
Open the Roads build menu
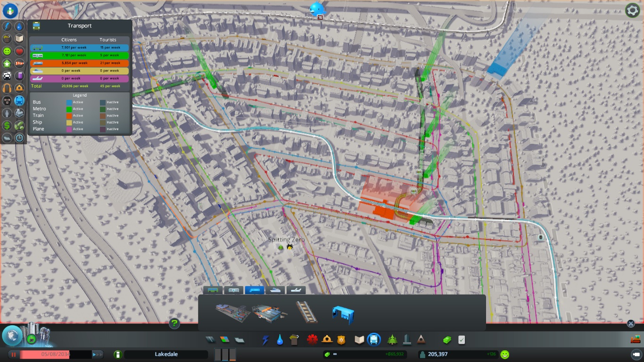(x=210, y=339)
